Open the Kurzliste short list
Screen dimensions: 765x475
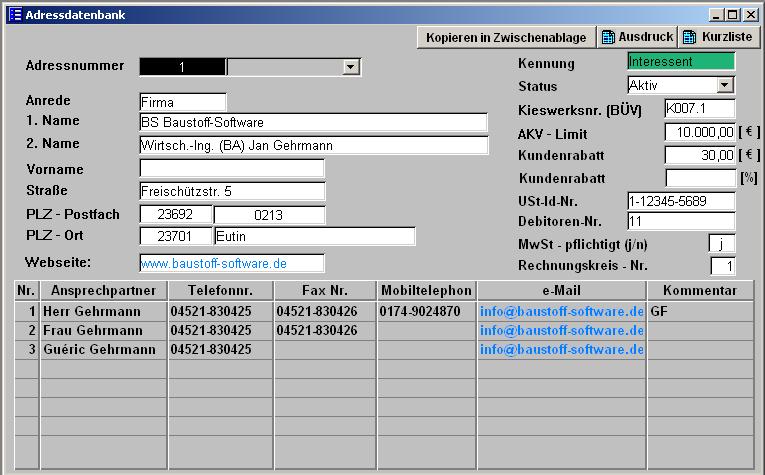coord(717,37)
